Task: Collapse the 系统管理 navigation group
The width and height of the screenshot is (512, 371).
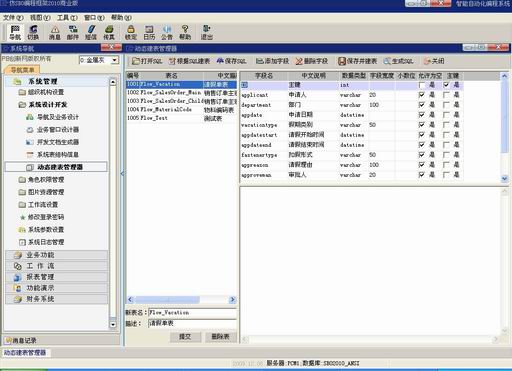Action: coord(57,81)
